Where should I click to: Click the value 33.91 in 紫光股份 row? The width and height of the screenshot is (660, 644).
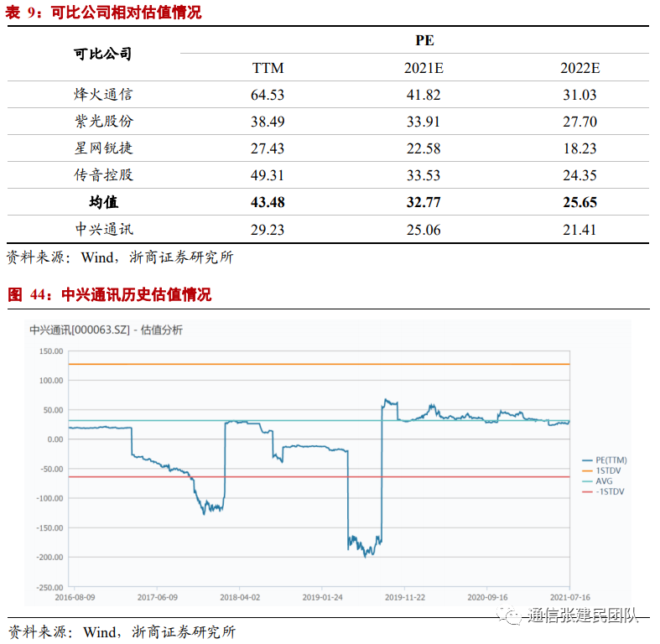[424, 122]
